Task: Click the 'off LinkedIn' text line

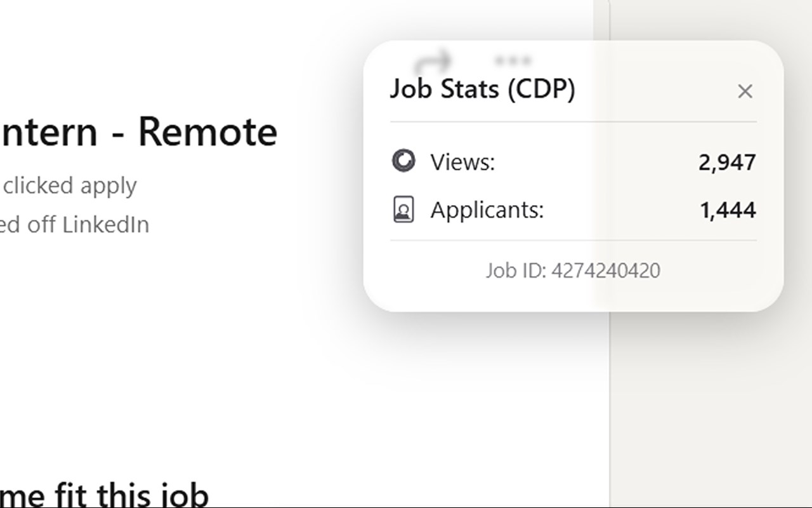Action: [x=75, y=224]
